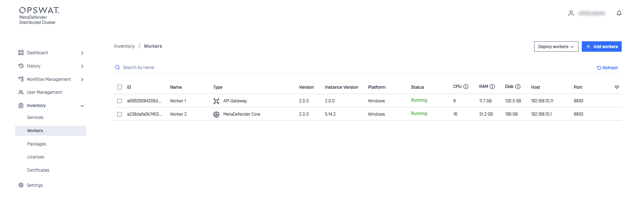
Task: Click the User Management people icon
Action: [21, 92]
